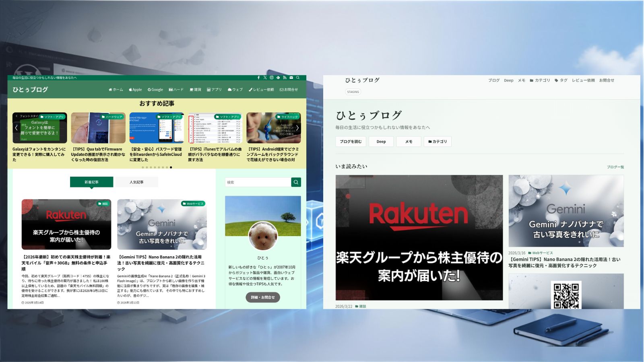Show next slide with carousel right arrow
Image resolution: width=644 pixels, height=362 pixels.
[x=297, y=128]
